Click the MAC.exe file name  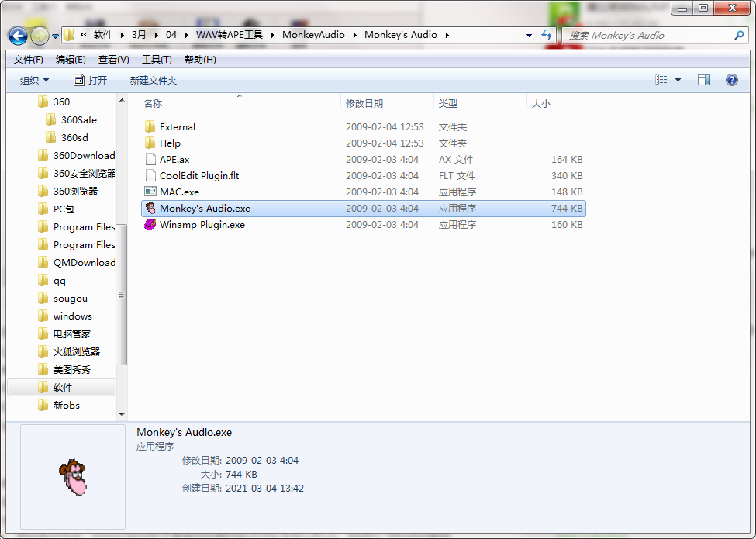click(x=179, y=192)
